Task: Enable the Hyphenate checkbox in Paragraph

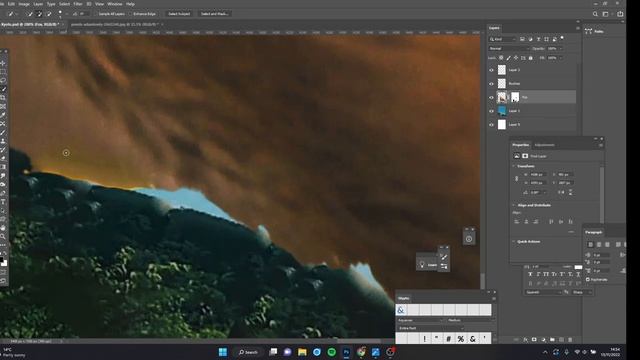Action: click(588, 280)
